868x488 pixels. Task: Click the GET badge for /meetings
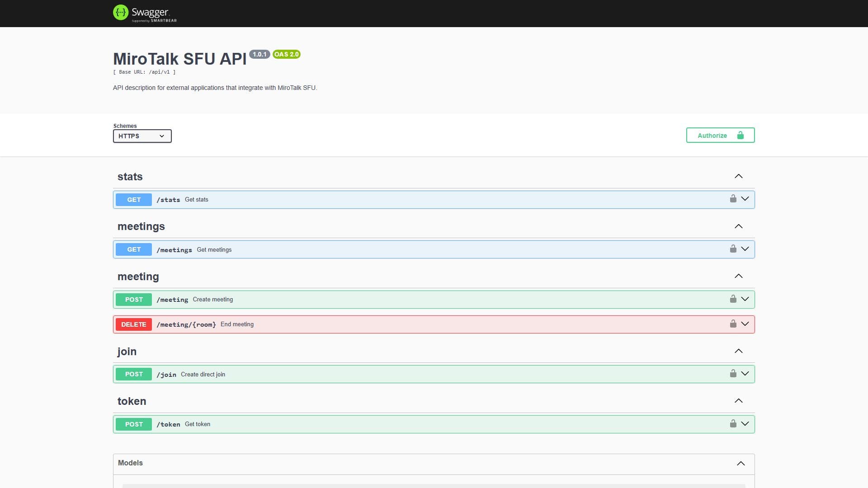click(x=134, y=249)
